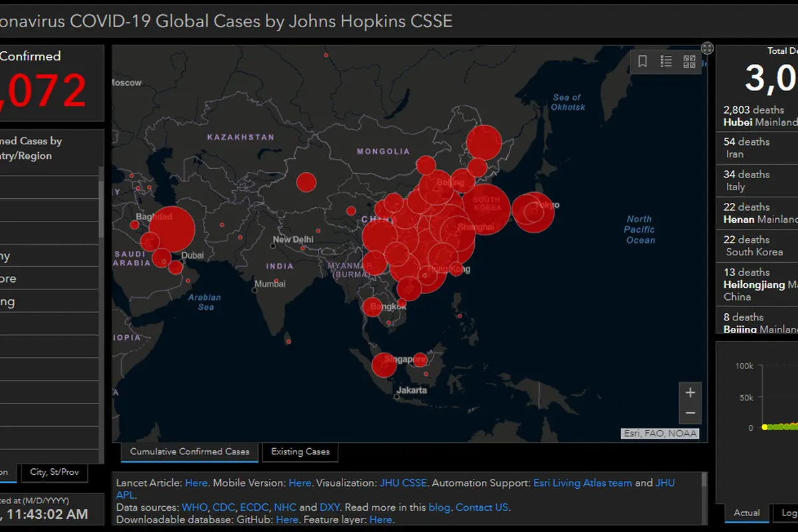Open the map legend list icon
This screenshot has height=532, width=798.
pyautogui.click(x=666, y=61)
